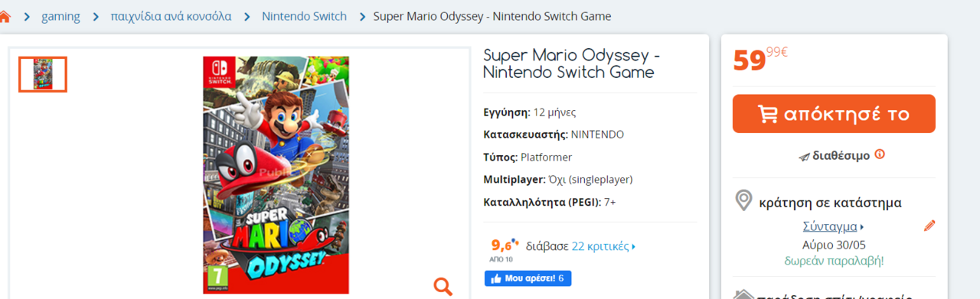
Task: Read the 22 κριτικές reviews link
Action: tap(600, 246)
